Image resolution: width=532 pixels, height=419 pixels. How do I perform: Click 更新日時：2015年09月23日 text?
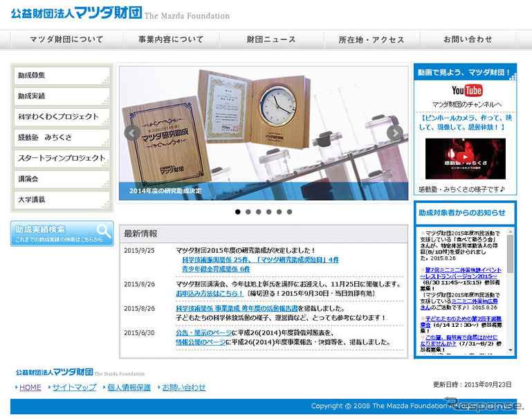click(472, 384)
